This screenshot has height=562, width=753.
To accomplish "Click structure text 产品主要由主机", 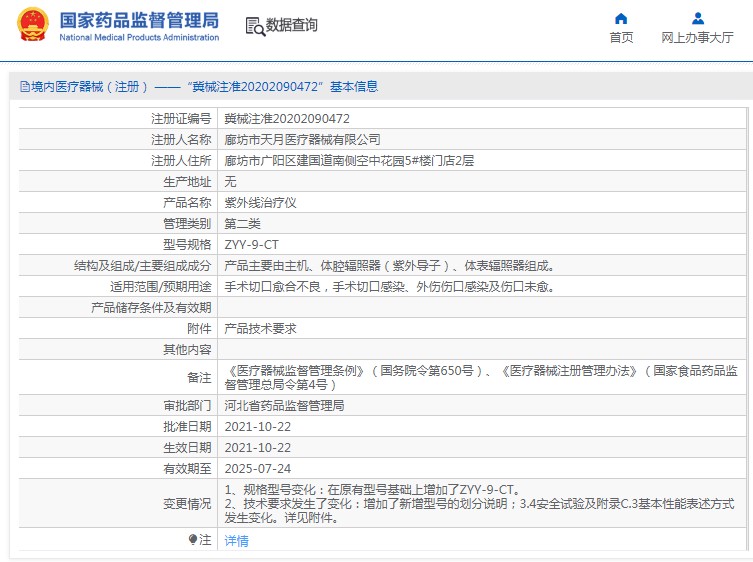I will click(x=389, y=266).
